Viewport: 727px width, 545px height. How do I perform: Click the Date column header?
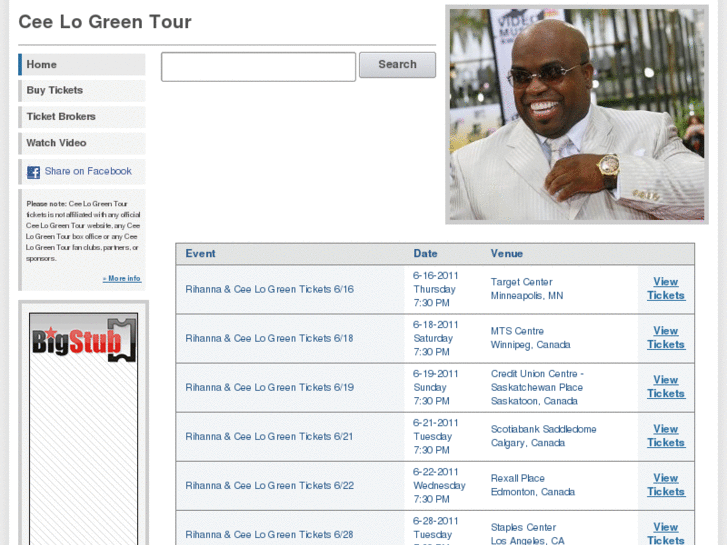425,254
